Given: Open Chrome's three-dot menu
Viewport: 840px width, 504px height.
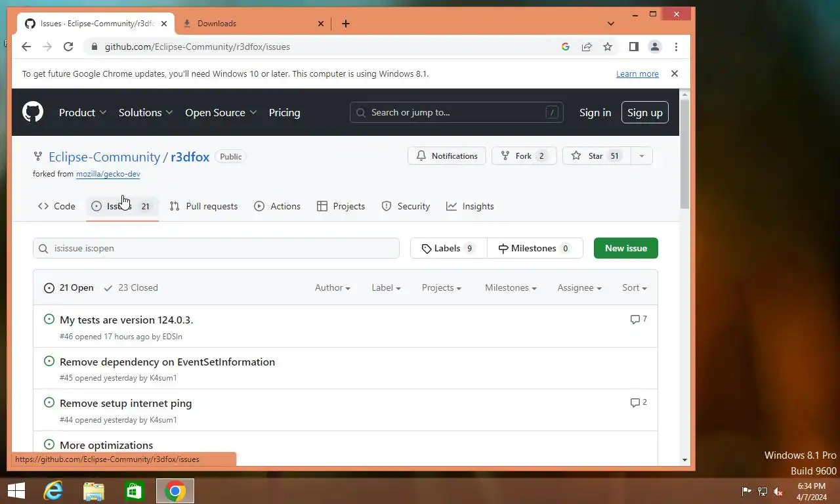Looking at the screenshot, I should point(676,47).
